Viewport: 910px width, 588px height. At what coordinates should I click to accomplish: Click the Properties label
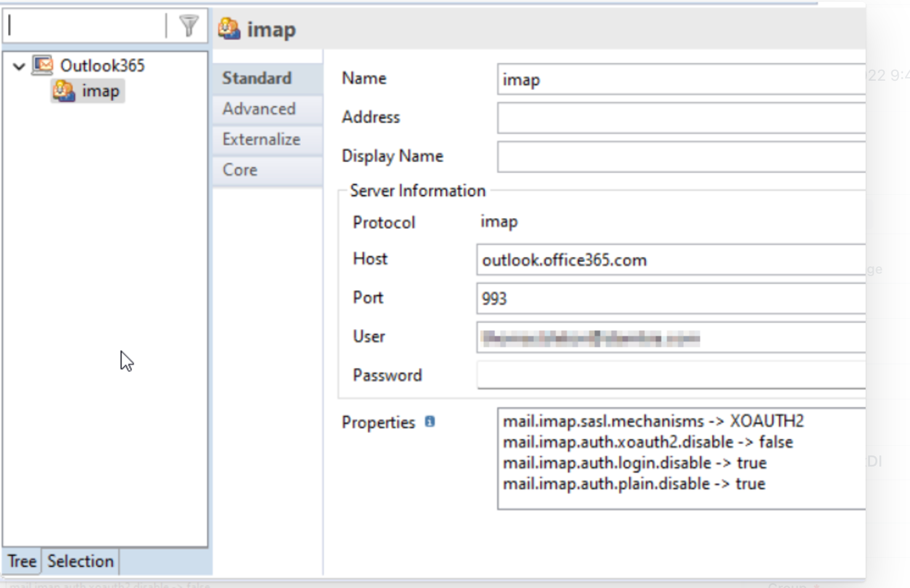click(x=379, y=422)
